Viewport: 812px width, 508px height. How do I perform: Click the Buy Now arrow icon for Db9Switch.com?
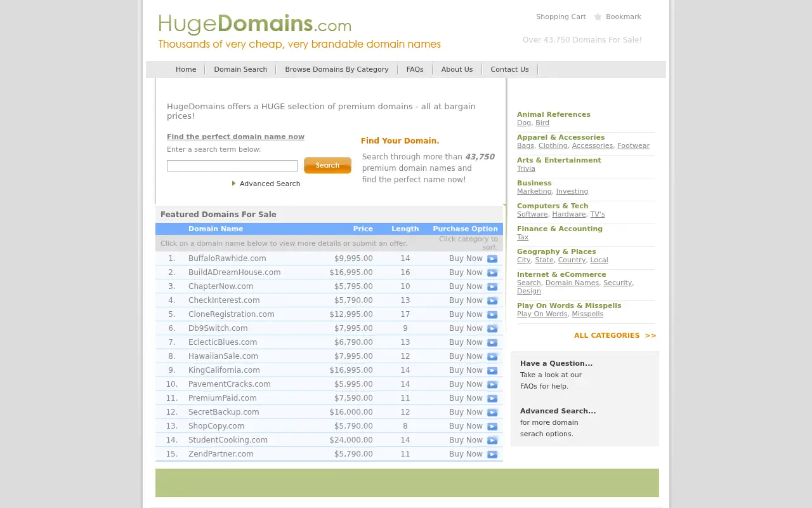[492, 328]
